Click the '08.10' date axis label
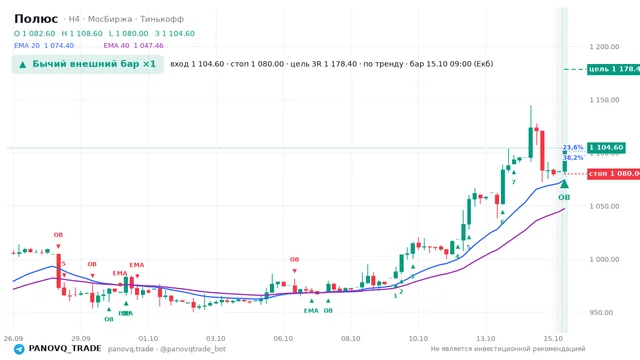Viewport: 640px width, 360px height. pos(351,339)
